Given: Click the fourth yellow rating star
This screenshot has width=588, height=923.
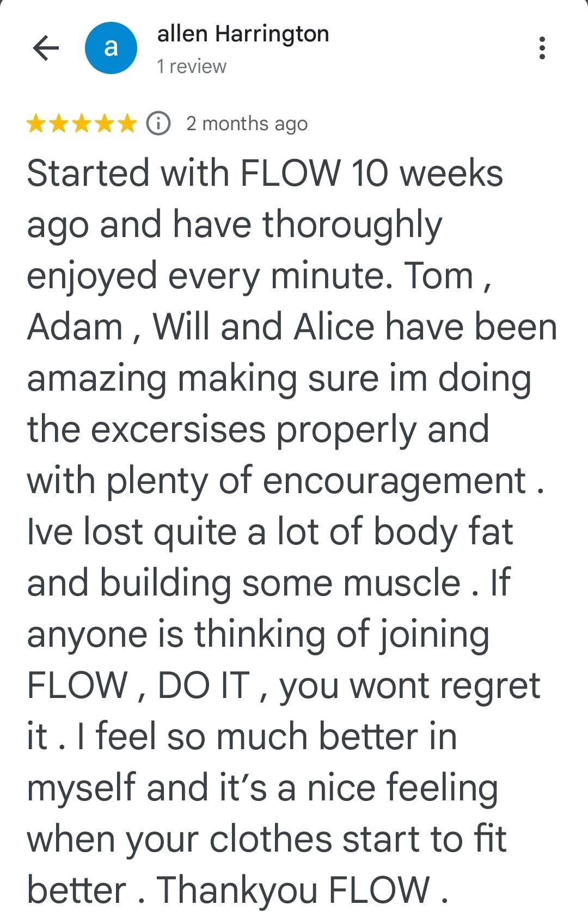Looking at the screenshot, I should pos(104,124).
